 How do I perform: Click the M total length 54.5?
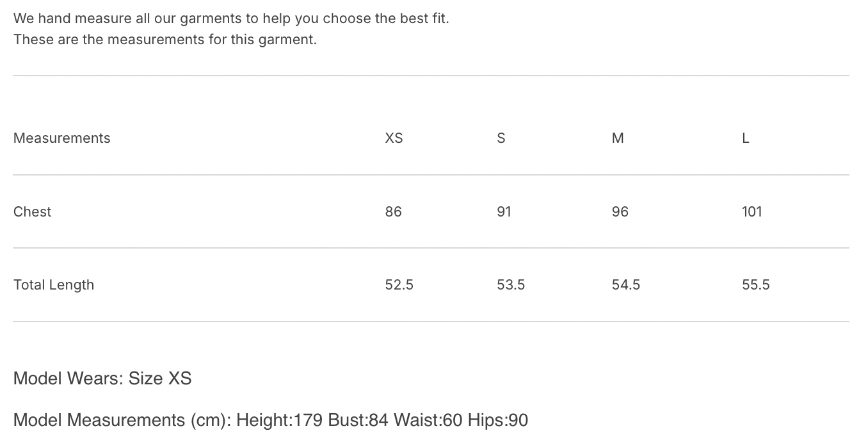pos(626,285)
